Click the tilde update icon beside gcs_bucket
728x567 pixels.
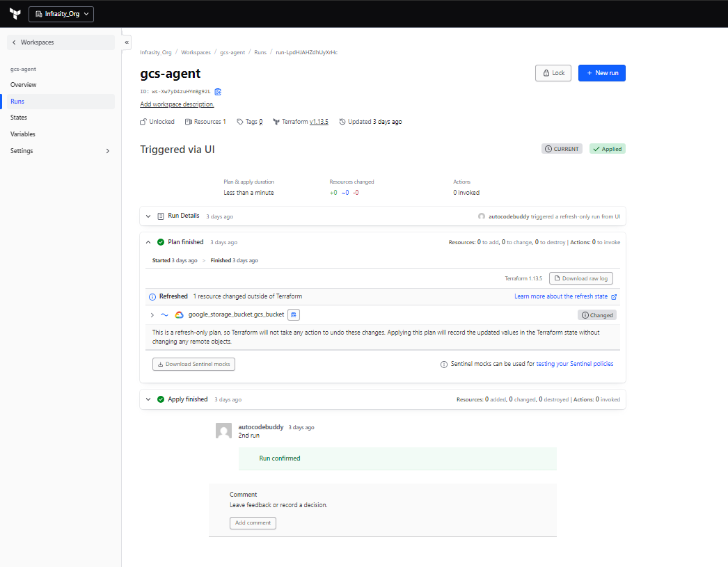tap(164, 314)
